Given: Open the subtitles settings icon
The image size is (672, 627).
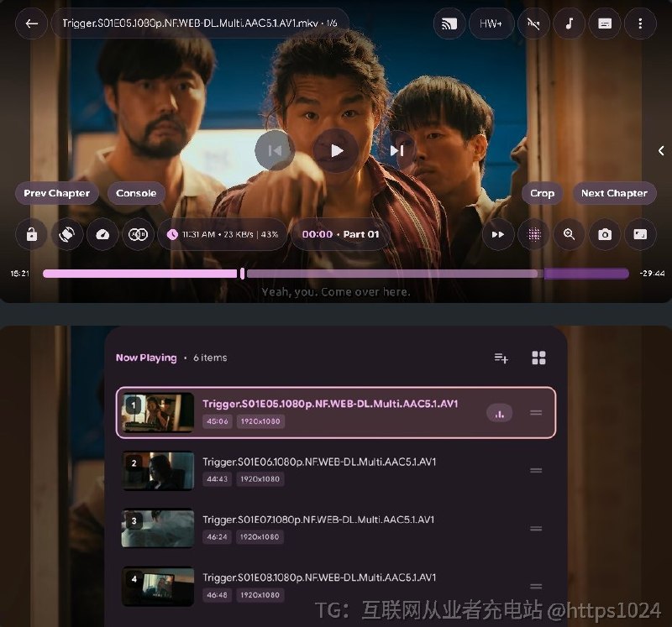Looking at the screenshot, I should click(x=605, y=24).
